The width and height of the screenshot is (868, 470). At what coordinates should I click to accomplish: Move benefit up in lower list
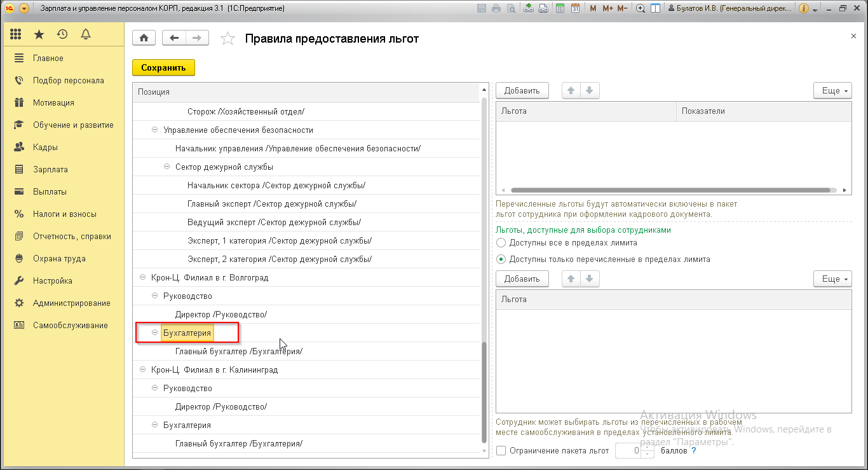coord(571,279)
